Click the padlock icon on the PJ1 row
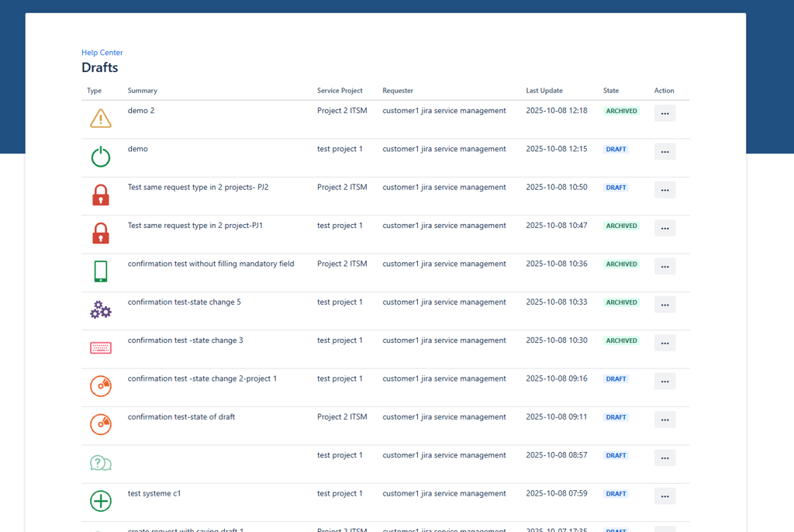 (100, 233)
